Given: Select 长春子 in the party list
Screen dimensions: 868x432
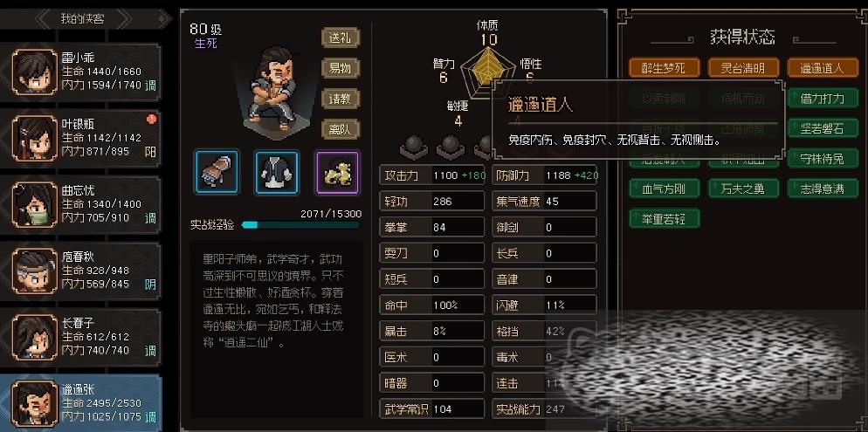Looking at the screenshot, I should point(81,337).
